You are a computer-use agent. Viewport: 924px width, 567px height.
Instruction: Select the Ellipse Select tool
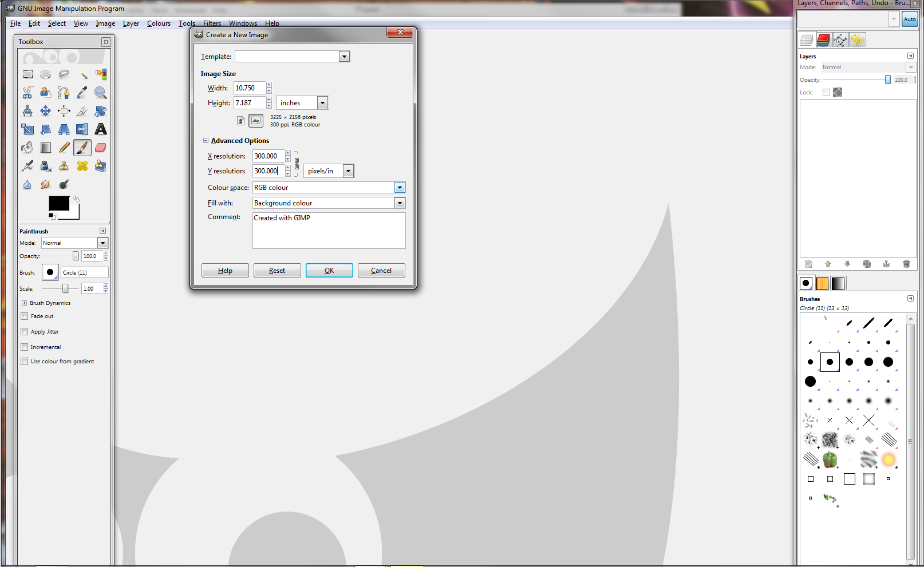[46, 74]
